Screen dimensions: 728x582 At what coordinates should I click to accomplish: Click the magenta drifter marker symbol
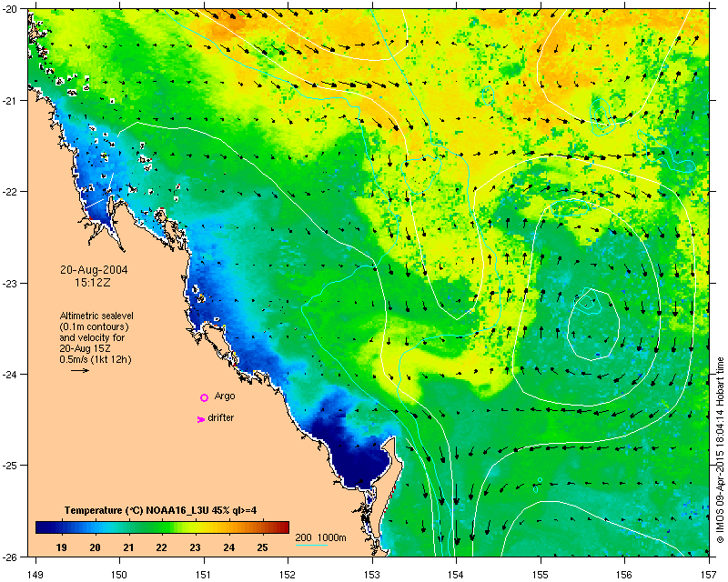[201, 419]
